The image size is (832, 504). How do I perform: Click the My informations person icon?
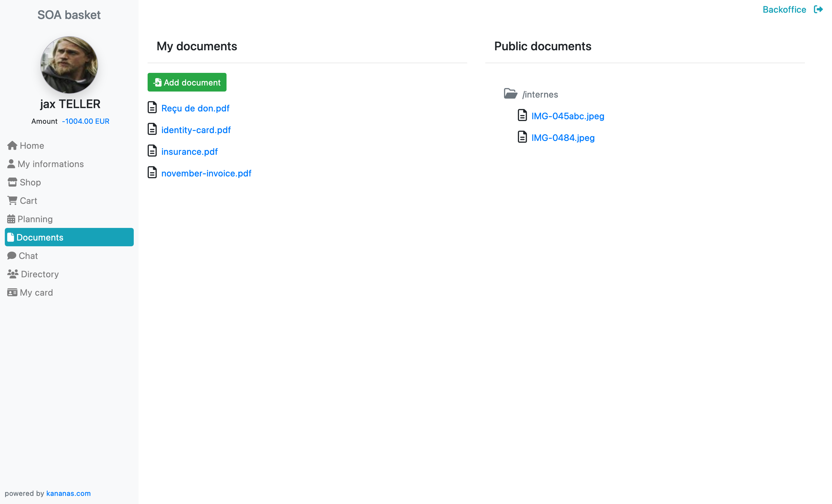11,164
